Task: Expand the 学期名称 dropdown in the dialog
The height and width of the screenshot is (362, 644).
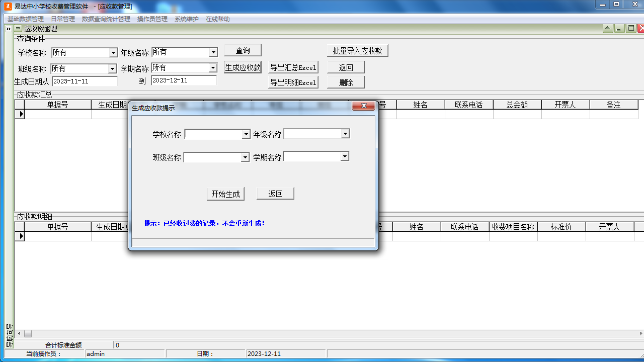Action: pyautogui.click(x=345, y=157)
